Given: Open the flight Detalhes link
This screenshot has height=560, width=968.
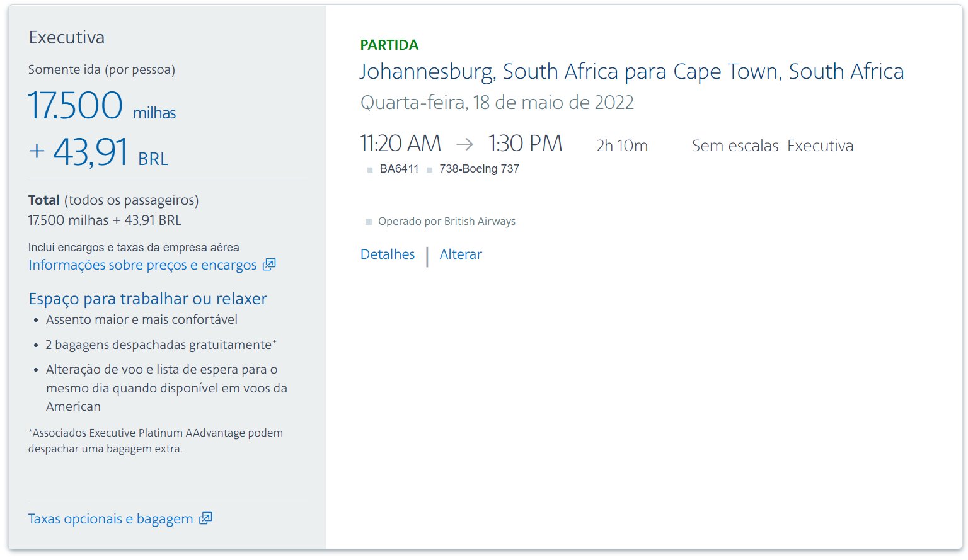Looking at the screenshot, I should [388, 254].
